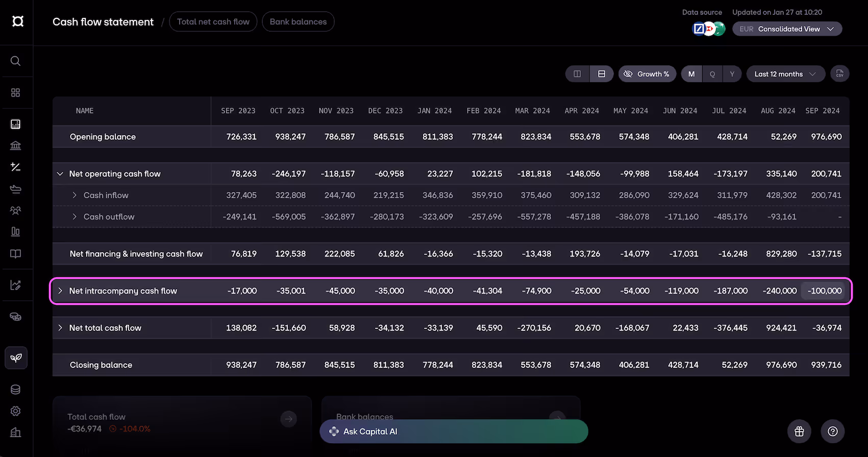Click Net total cash flow value -376,445
The image size is (868, 457).
[x=730, y=328]
